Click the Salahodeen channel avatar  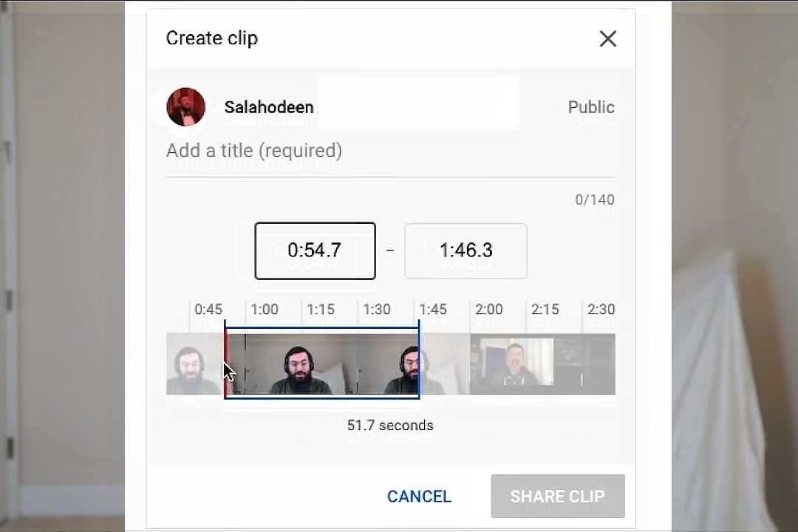[x=185, y=107]
